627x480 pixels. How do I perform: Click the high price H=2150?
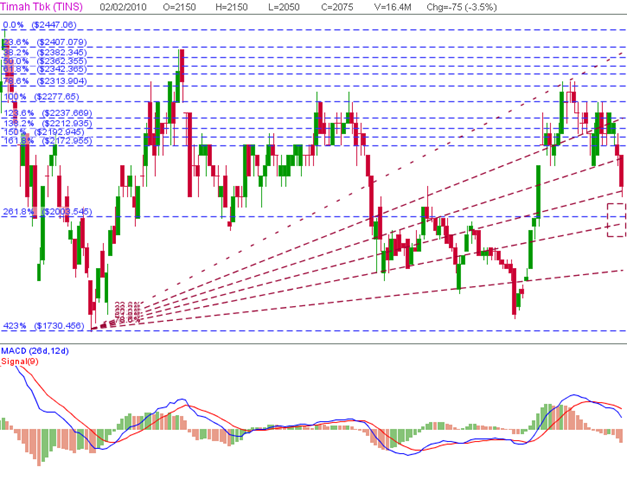[232, 7]
